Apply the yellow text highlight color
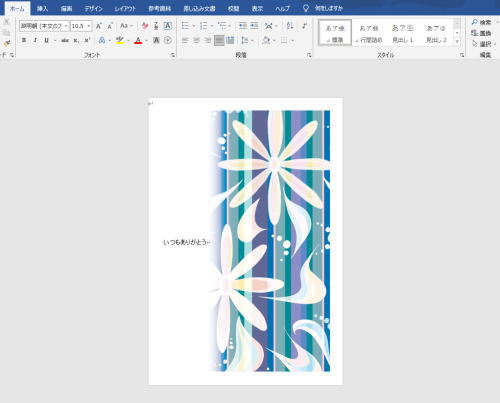500x403 pixels. pyautogui.click(x=120, y=40)
